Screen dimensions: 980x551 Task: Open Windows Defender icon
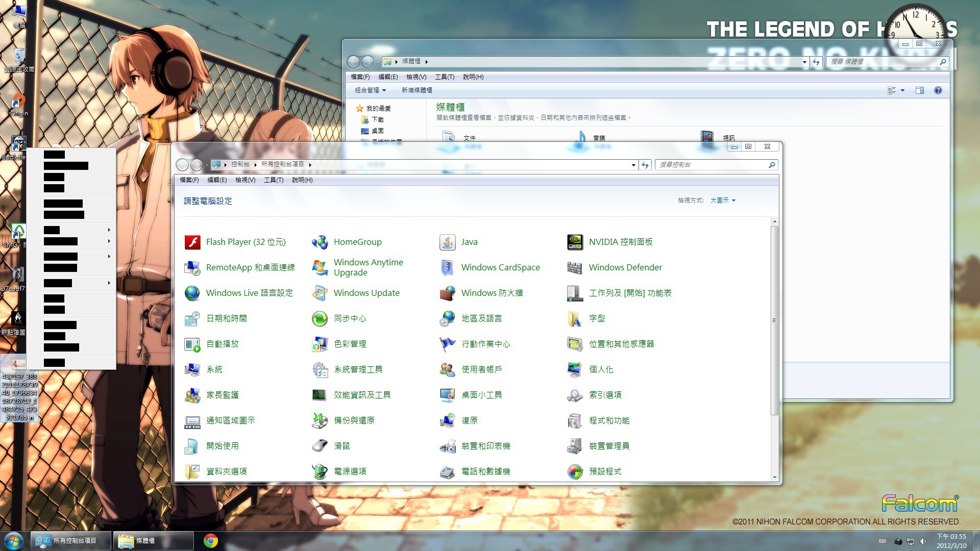tap(575, 267)
